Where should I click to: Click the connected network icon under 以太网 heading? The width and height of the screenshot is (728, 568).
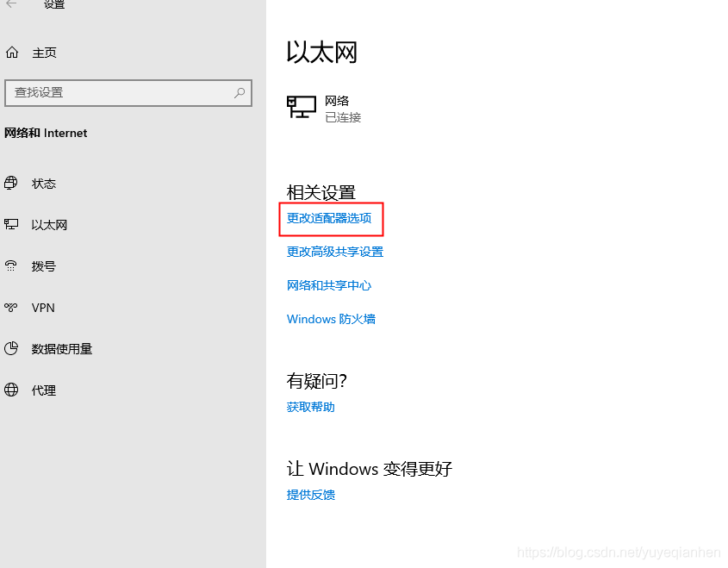coord(301,107)
